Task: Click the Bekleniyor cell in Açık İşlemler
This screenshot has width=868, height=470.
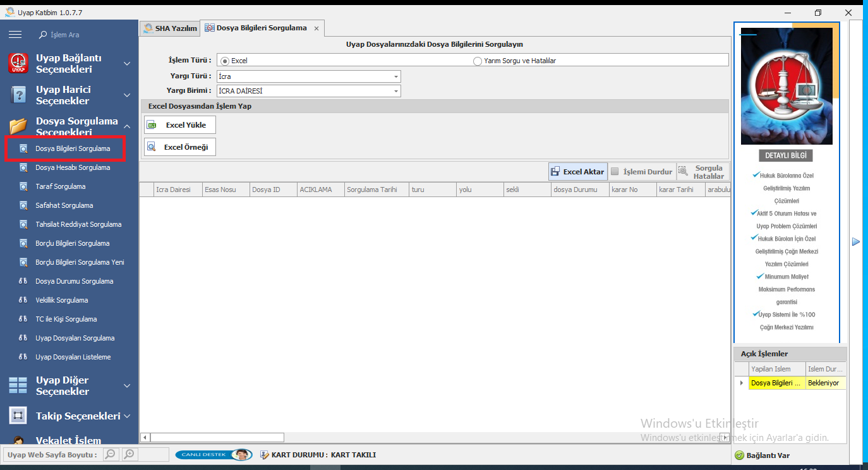Action: pyautogui.click(x=826, y=383)
